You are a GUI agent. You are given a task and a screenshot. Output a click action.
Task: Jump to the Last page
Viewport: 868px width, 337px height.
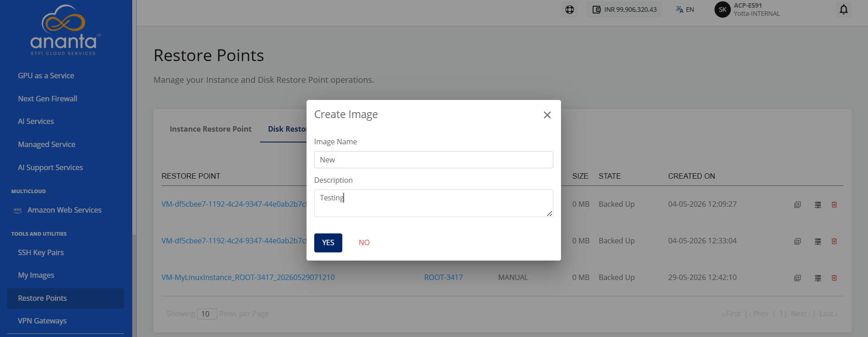coord(829,314)
